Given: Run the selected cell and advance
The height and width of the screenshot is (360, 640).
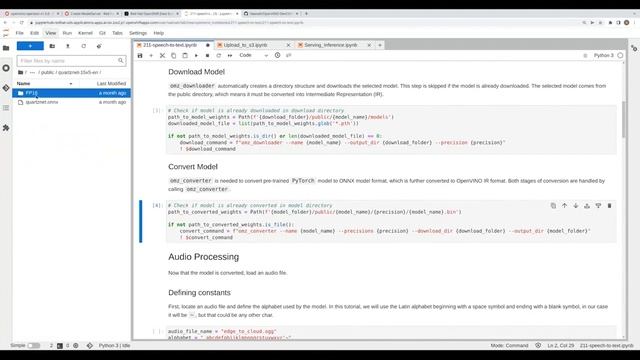Looking at the screenshot, I should pyautogui.click(x=196, y=56).
